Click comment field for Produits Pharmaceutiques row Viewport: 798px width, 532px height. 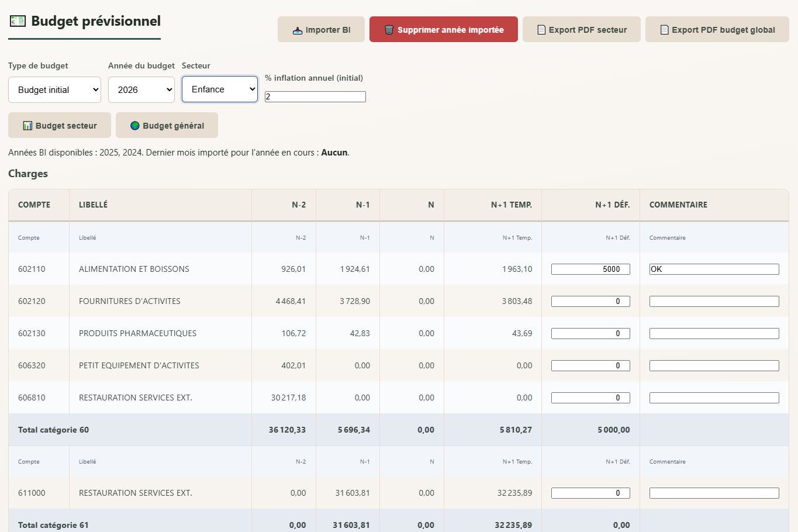tap(714, 334)
